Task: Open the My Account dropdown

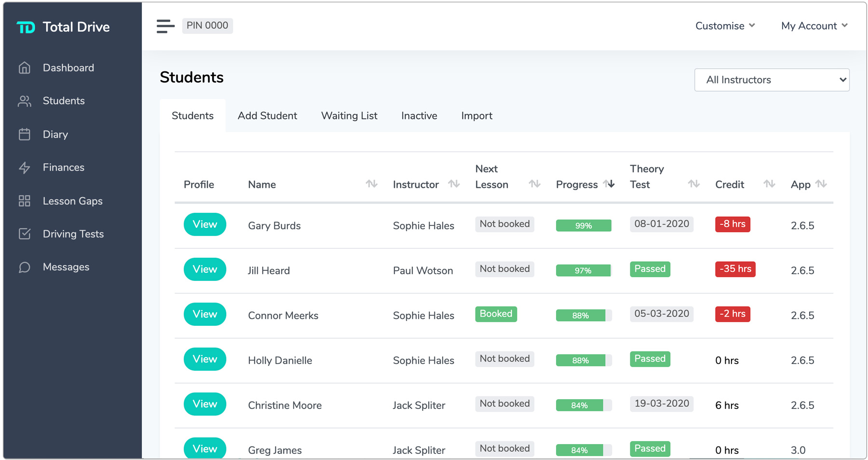Action: coord(814,26)
